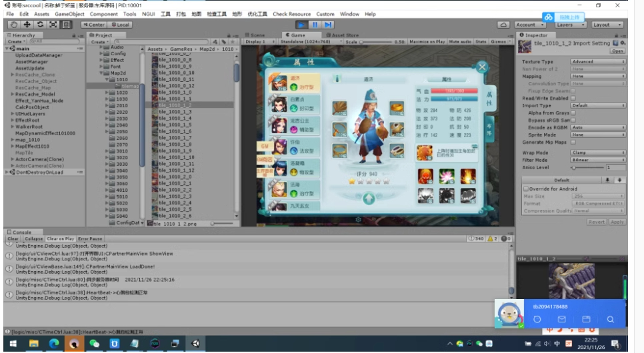Expand the ResCache_Model hierarchy node
Screen dimensions: 644x353
click(x=12, y=94)
